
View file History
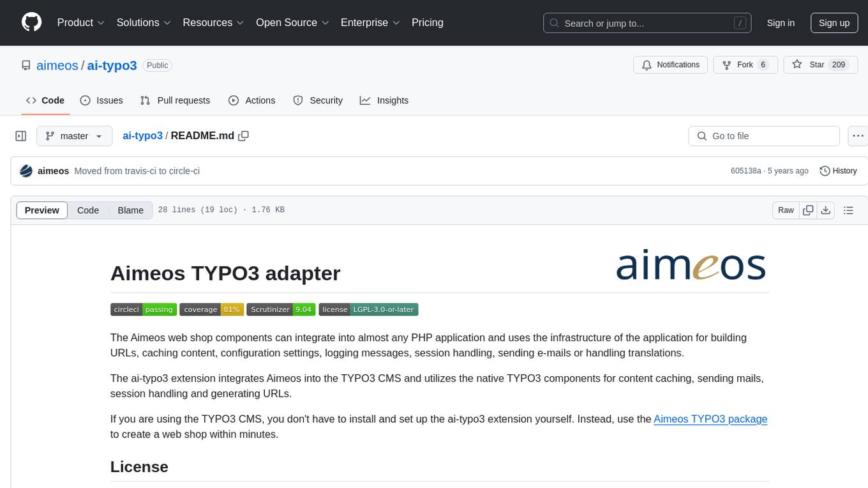coord(838,171)
